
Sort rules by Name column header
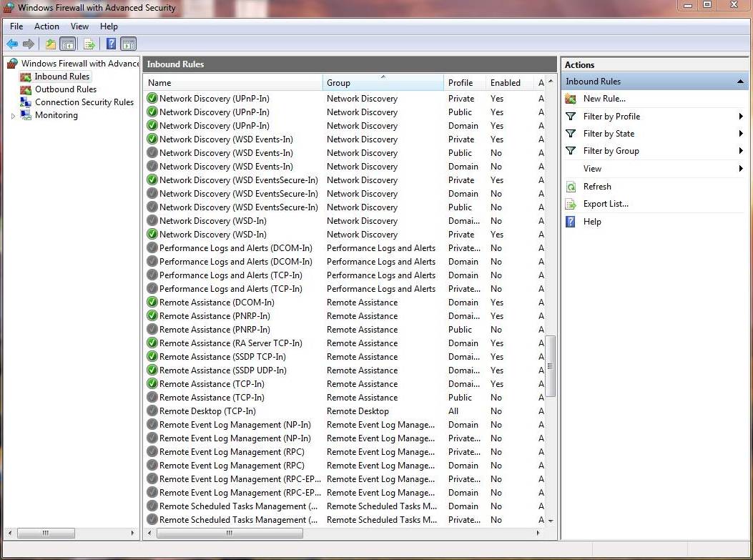[x=233, y=83]
